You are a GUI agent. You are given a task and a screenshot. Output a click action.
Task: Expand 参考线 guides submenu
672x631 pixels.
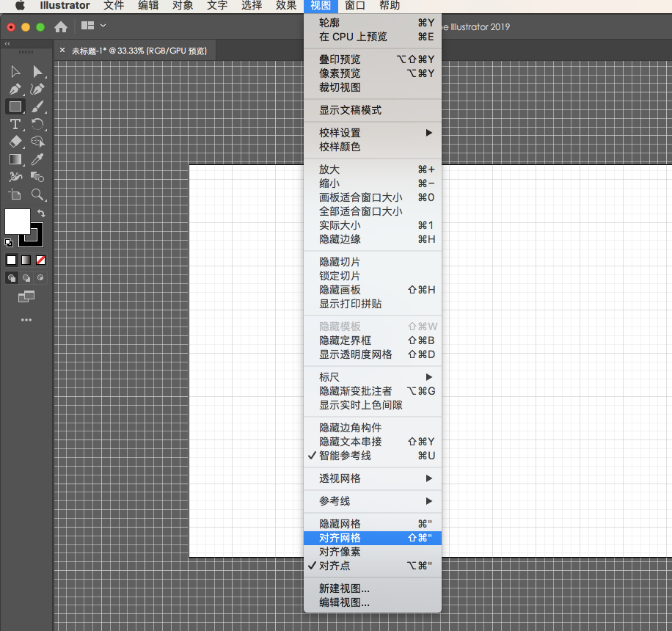click(x=373, y=501)
